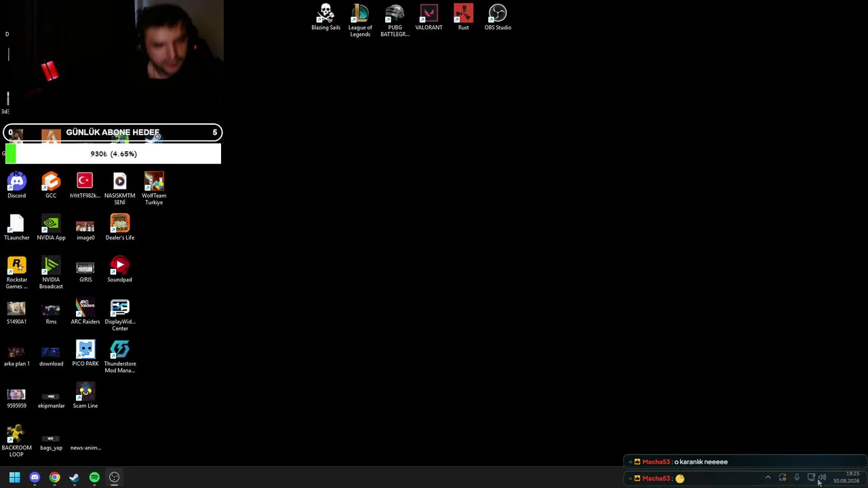The width and height of the screenshot is (868, 488).
Task: Open Steam from the taskbar
Action: pos(75,478)
